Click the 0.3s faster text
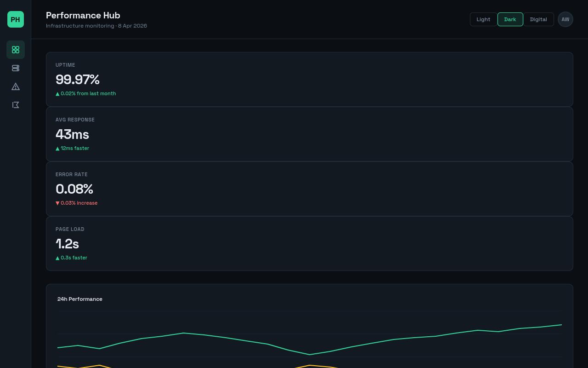The width and height of the screenshot is (588, 368). click(72, 258)
